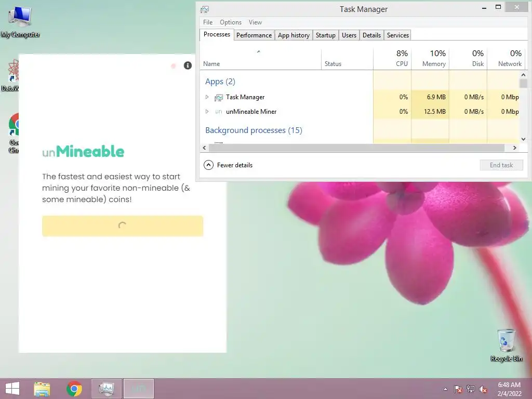The width and height of the screenshot is (532, 399).
Task: Click unMineable Miner memory value 12.5 MB
Action: [x=435, y=112]
